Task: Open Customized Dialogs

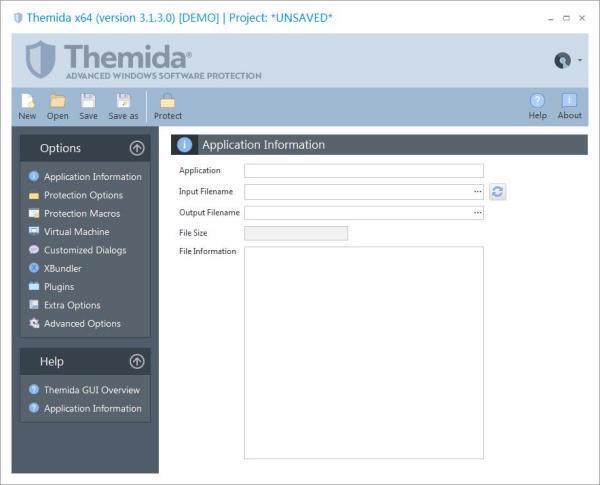Action: 85,250
